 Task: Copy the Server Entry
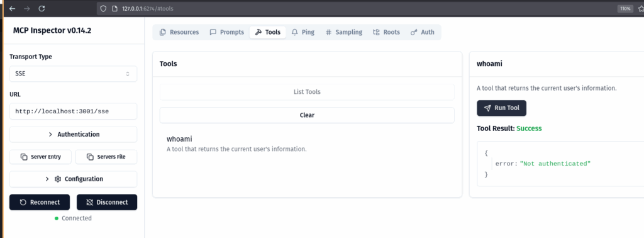[x=40, y=157]
